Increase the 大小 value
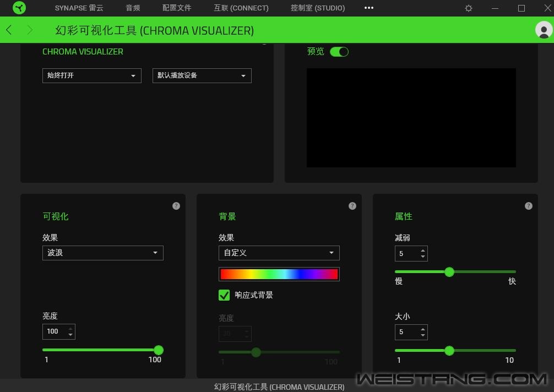 (423, 329)
